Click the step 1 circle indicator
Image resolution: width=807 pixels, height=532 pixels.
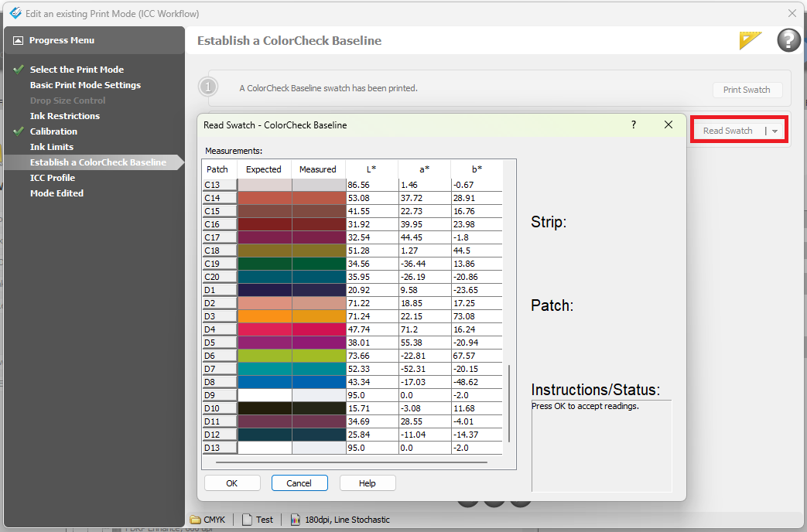[207, 87]
